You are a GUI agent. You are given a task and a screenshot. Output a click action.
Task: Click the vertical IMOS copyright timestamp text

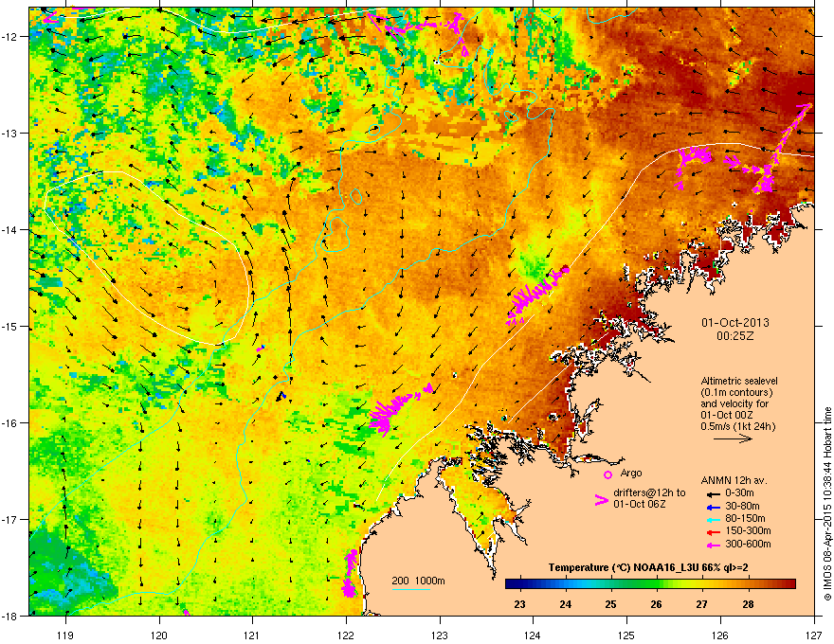tap(827, 504)
